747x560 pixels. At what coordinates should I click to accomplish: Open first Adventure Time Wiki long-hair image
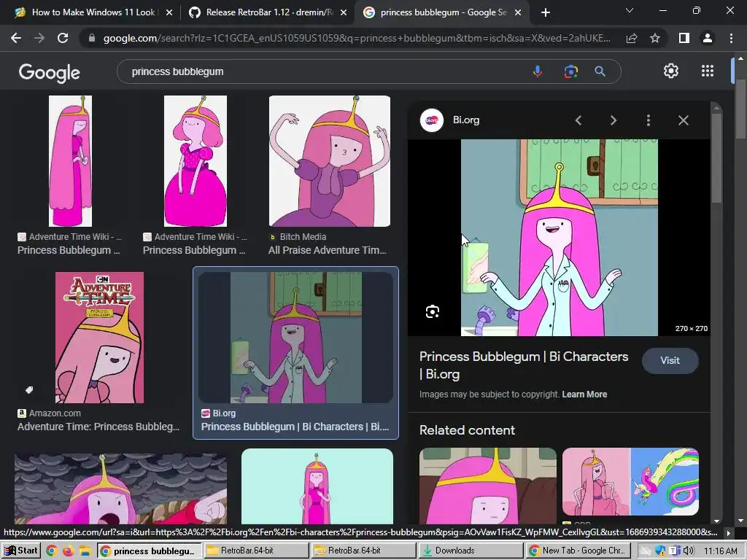point(70,161)
